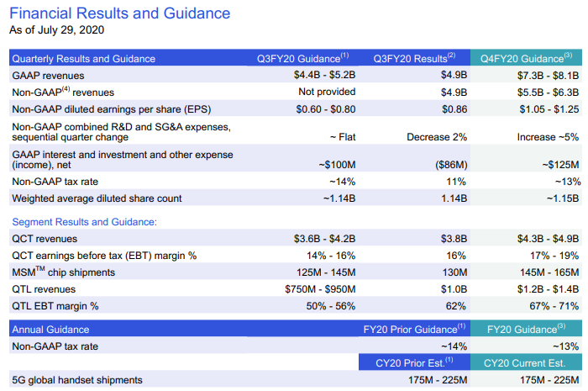
Task: Click the 'As of July 29, 2020' subtitle
Action: pos(55,30)
